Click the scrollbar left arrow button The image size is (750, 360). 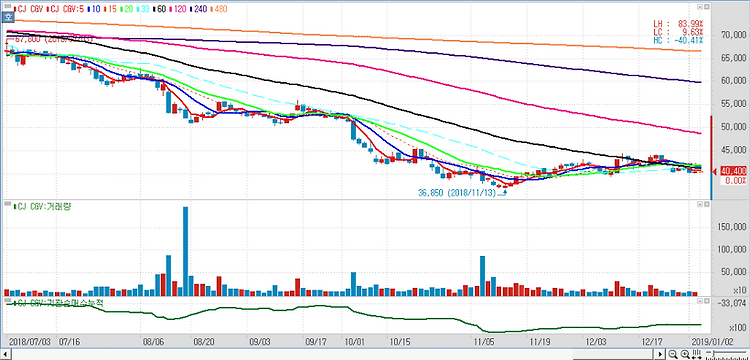click(5, 354)
